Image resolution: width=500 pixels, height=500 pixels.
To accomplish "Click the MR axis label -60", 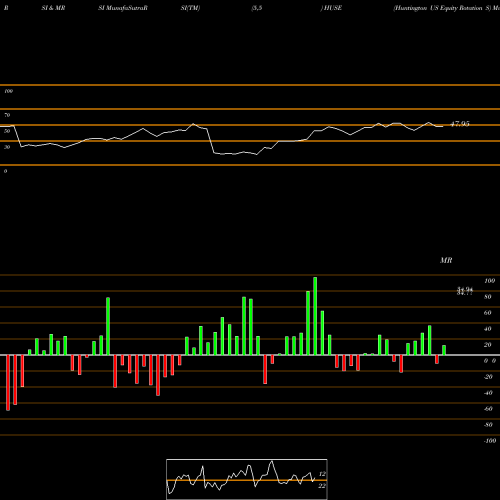I will point(488,409).
